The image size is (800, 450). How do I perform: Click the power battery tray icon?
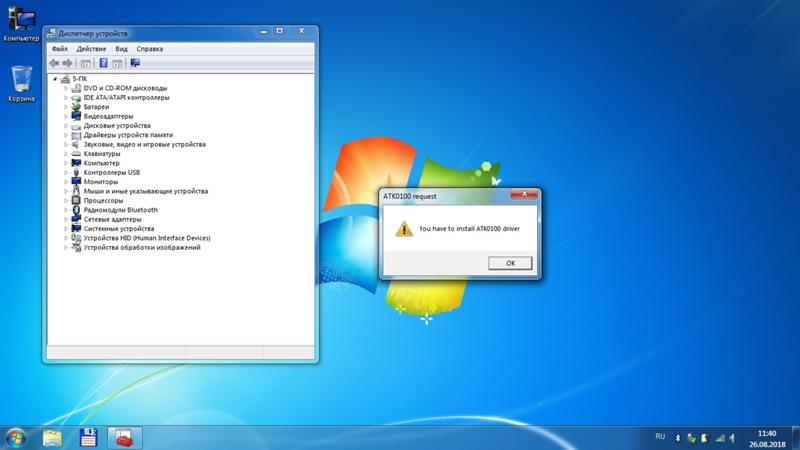click(705, 438)
